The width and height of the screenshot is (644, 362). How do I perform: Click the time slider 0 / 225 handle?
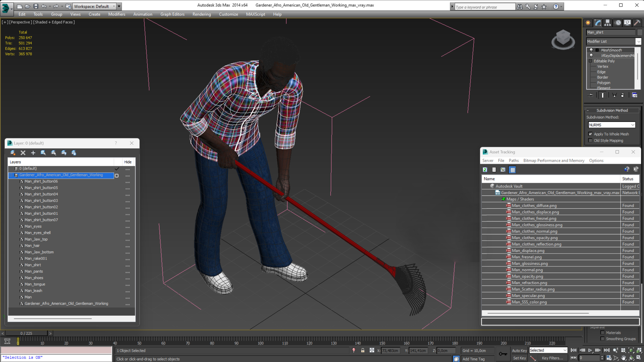26,333
